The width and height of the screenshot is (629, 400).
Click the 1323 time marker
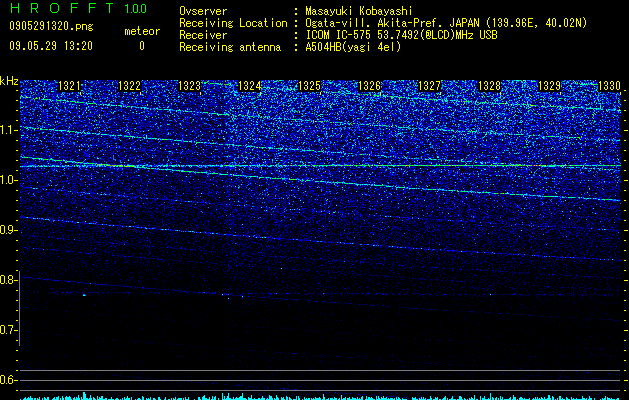pyautogui.click(x=189, y=86)
